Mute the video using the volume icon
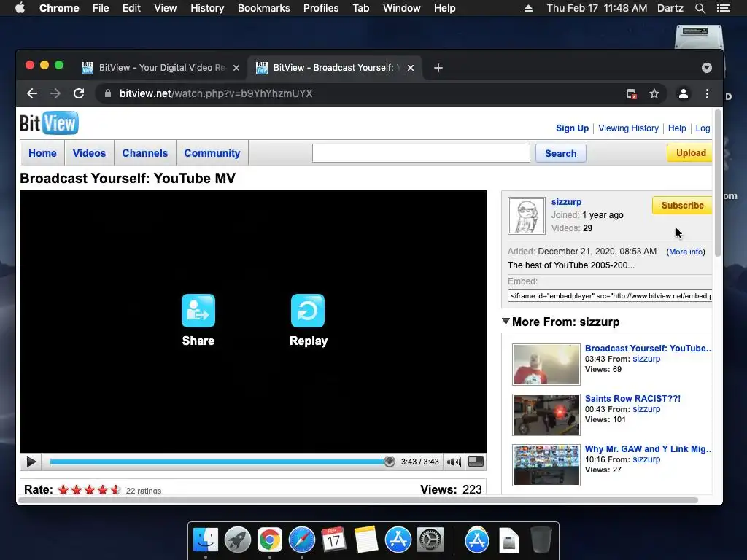The height and width of the screenshot is (560, 747). pyautogui.click(x=454, y=462)
